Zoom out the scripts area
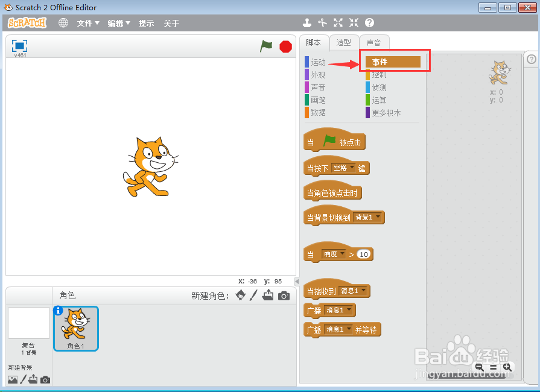Viewport: 540px width, 392px height. point(479,367)
